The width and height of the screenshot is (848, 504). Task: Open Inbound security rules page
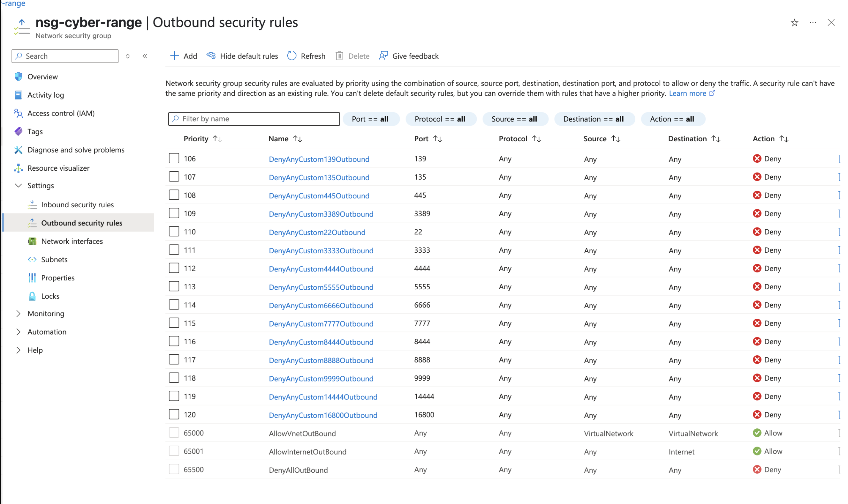click(x=77, y=204)
